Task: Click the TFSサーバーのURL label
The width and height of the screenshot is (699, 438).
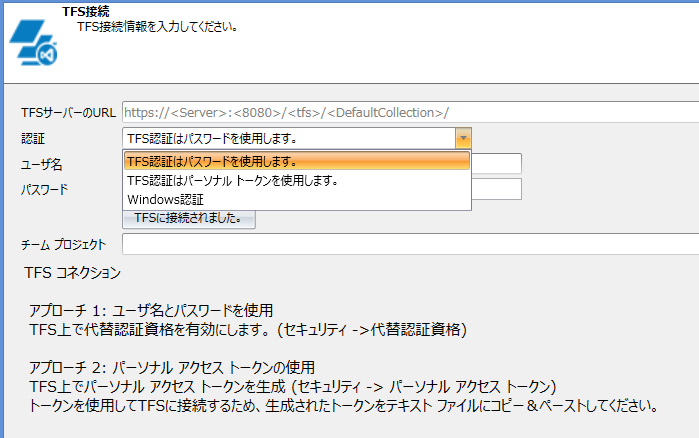Action: click(68, 112)
